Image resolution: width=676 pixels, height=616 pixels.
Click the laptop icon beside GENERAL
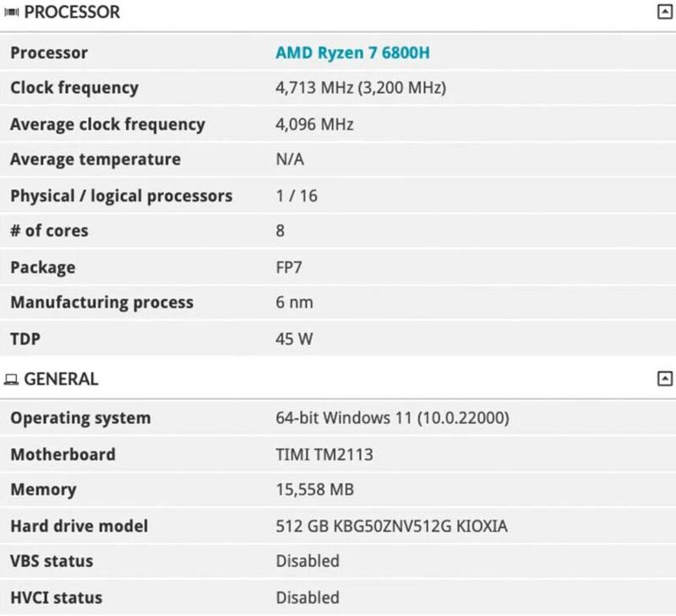[11, 380]
